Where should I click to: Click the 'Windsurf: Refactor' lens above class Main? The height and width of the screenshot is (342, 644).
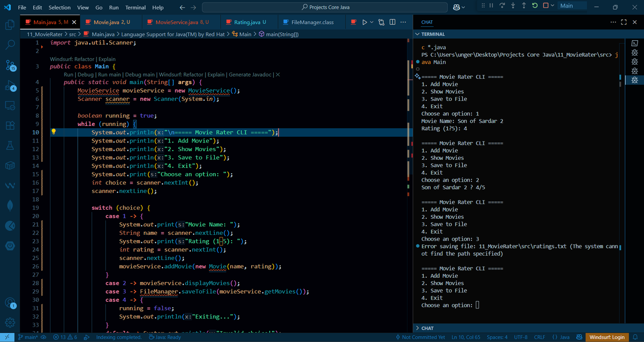point(72,59)
